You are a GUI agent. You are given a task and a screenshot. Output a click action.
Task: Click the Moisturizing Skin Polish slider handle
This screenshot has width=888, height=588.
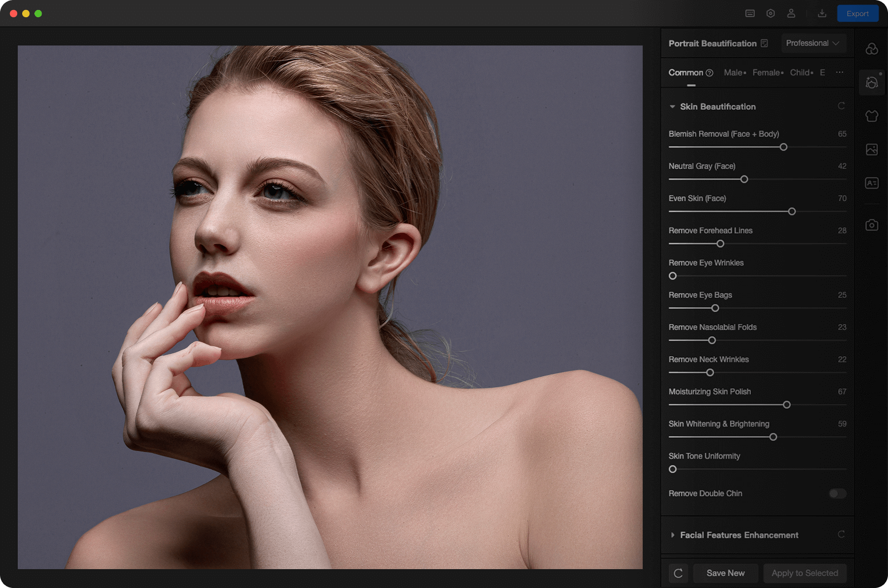click(786, 405)
